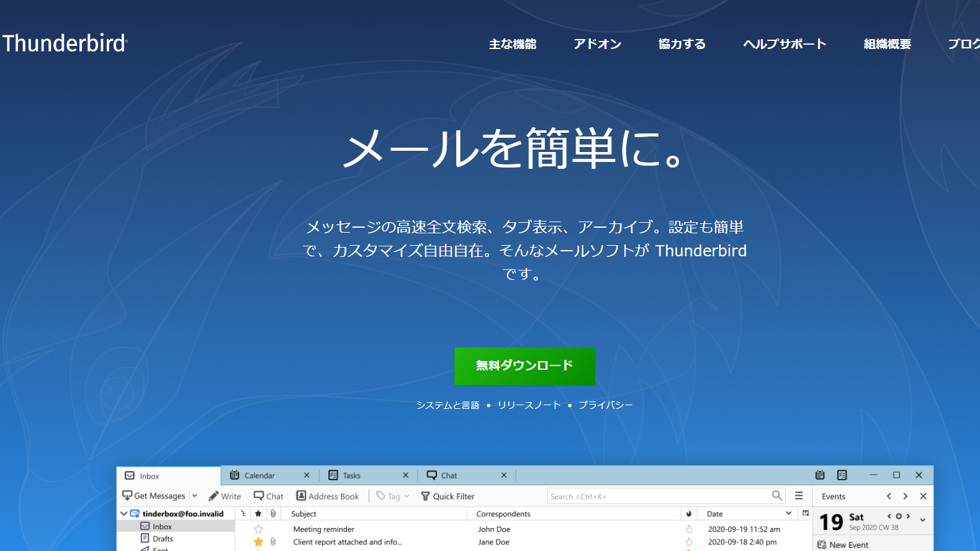Open the リリースノート link
This screenshot has height=551, width=980.
pyautogui.click(x=529, y=405)
